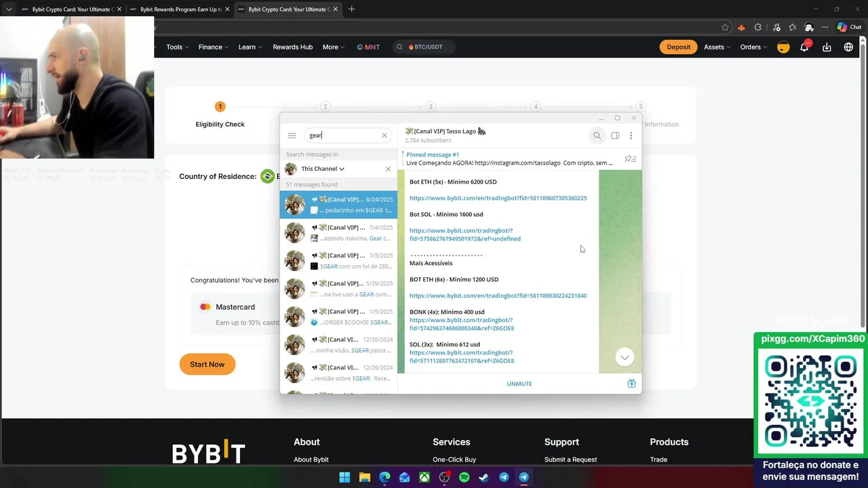Open BONK (4x) tradingbot link

[x=462, y=324]
